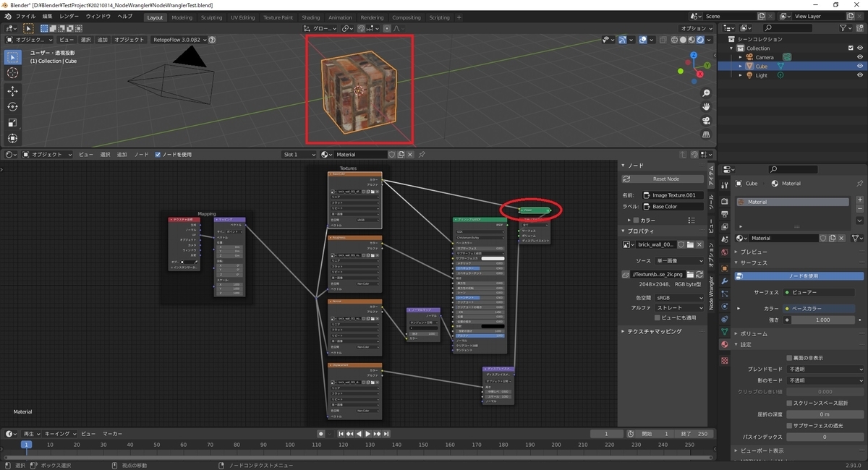Open the Texture properties checker tab
Image resolution: width=868 pixels, height=470 pixels.
coord(724,359)
